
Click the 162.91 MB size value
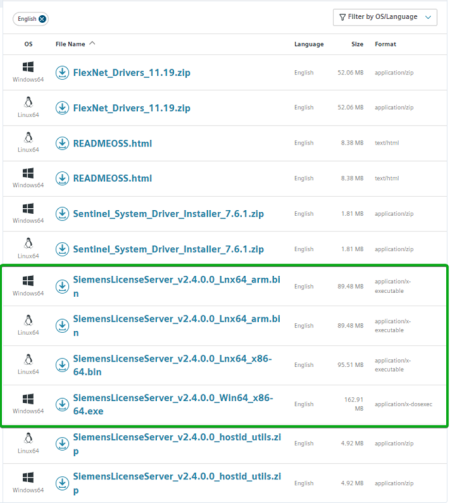354,404
